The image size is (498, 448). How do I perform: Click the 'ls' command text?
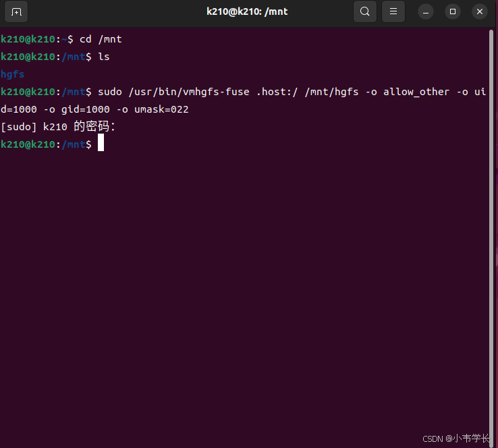[103, 57]
